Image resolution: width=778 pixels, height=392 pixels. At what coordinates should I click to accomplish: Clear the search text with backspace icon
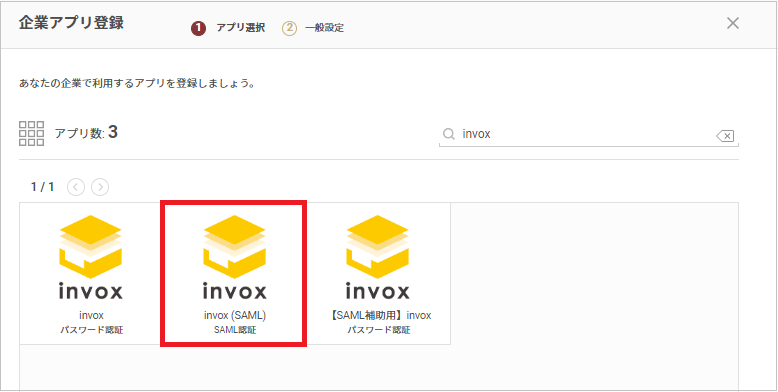pyautogui.click(x=725, y=135)
